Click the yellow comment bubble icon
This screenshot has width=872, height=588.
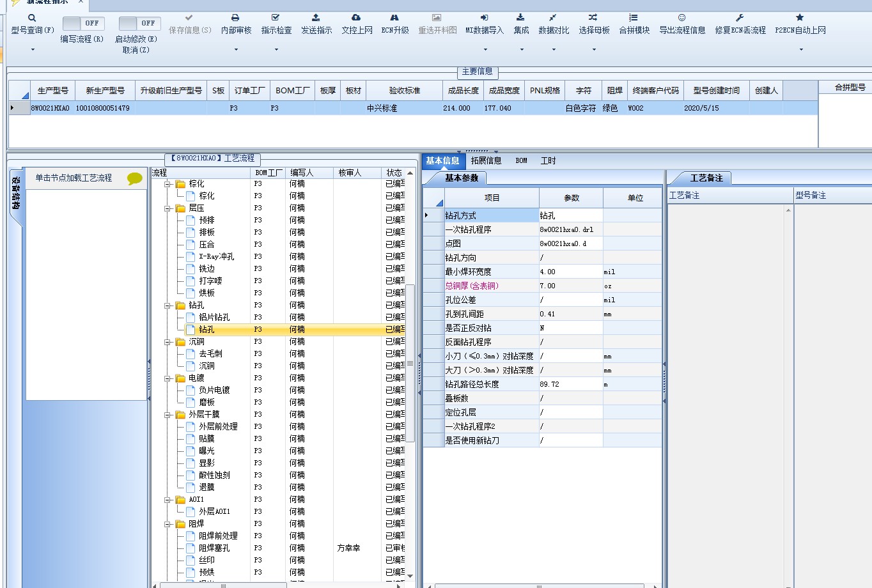(134, 178)
